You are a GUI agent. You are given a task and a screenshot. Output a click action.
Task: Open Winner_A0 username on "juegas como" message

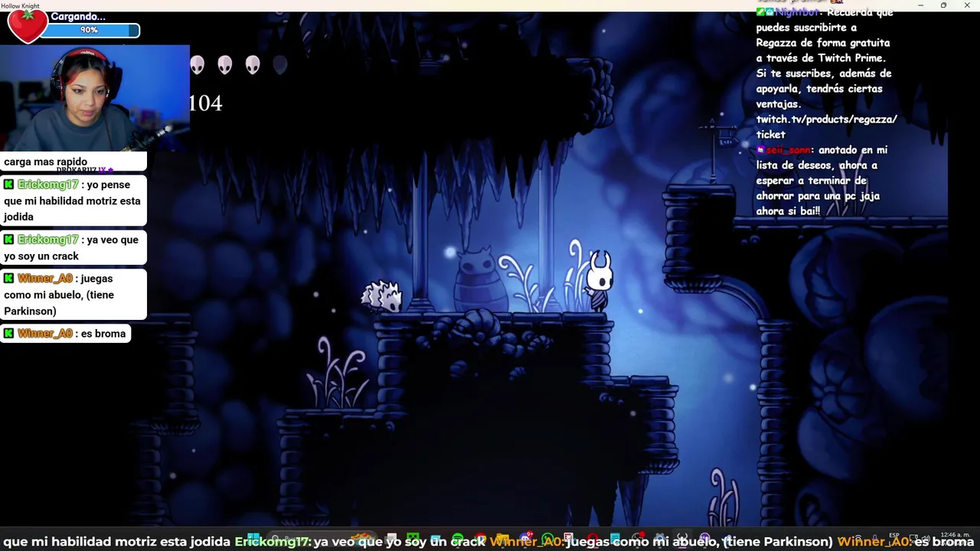click(44, 279)
